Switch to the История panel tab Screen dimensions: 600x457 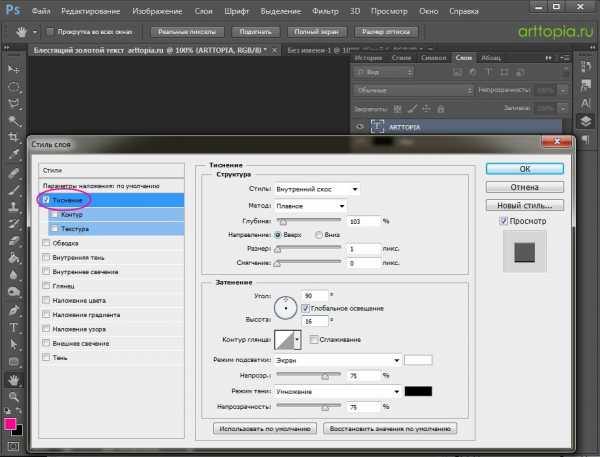pyautogui.click(x=368, y=58)
